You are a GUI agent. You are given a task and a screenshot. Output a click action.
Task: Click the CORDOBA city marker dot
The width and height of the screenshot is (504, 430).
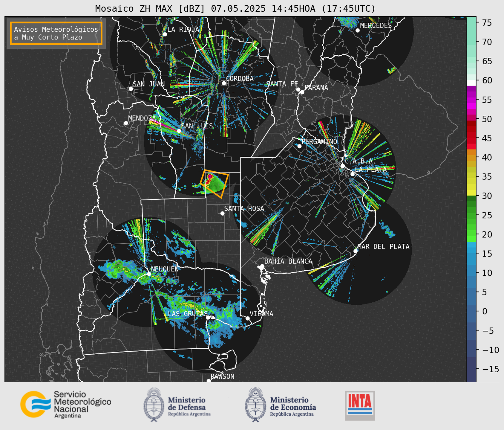[x=224, y=83]
